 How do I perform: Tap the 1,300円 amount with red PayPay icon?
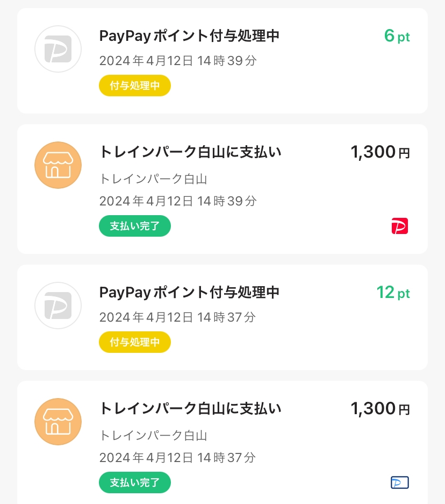[x=381, y=152]
